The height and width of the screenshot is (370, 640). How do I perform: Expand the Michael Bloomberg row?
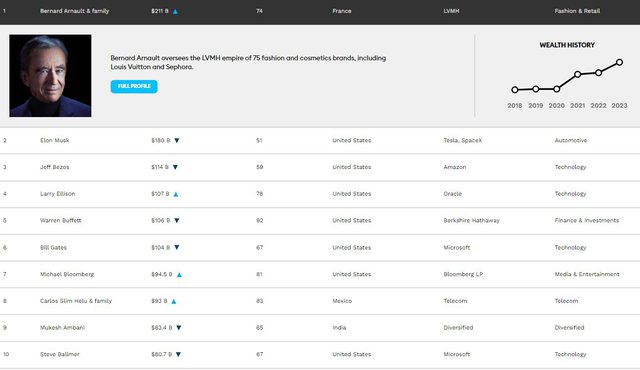coord(320,274)
